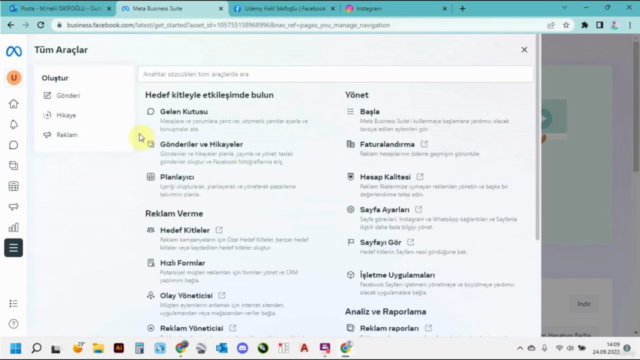640x360 pixels.
Task: Open Hesap Kalitesi tool
Action: tap(385, 177)
